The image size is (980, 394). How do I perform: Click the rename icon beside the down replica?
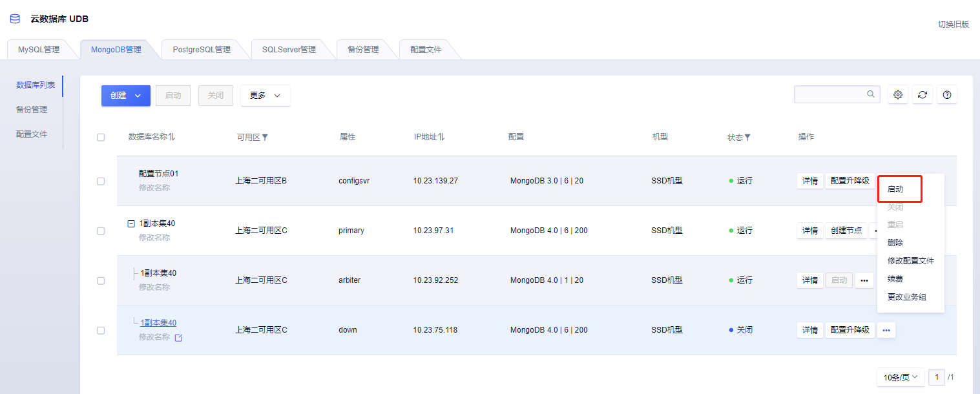tap(178, 337)
